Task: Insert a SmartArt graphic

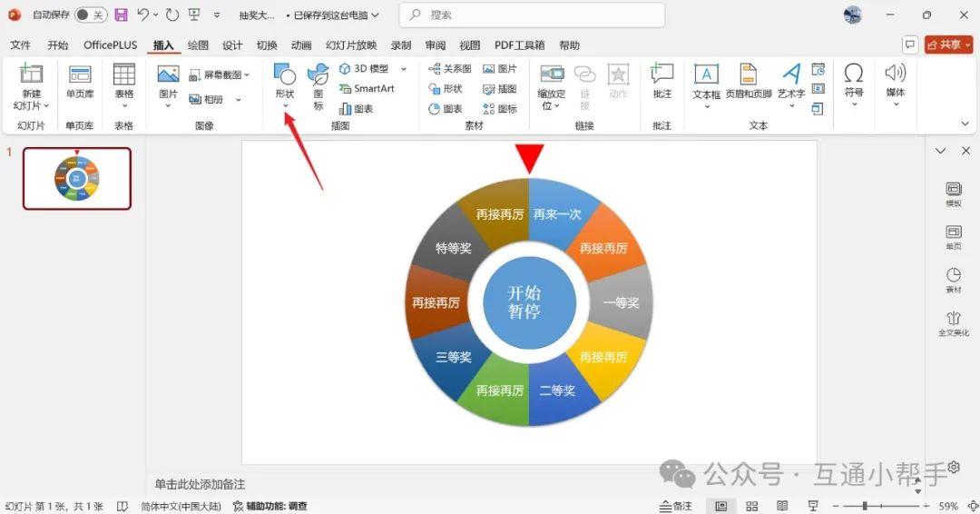Action: tap(367, 88)
